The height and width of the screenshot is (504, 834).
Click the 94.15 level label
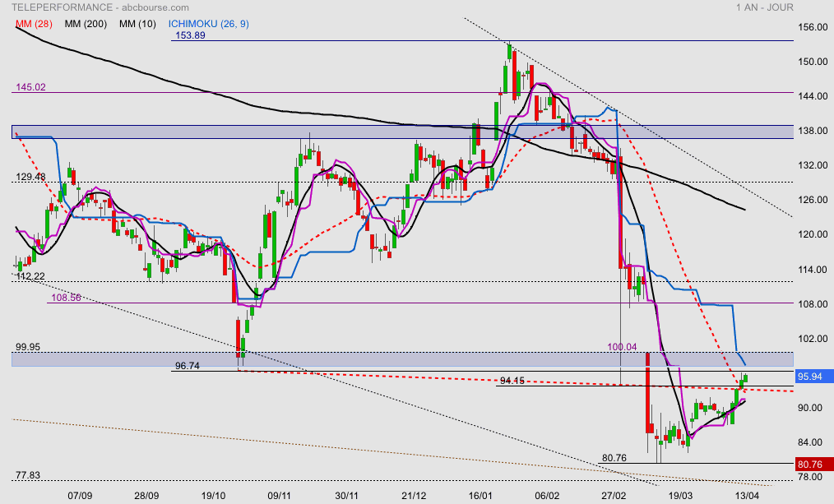(512, 381)
